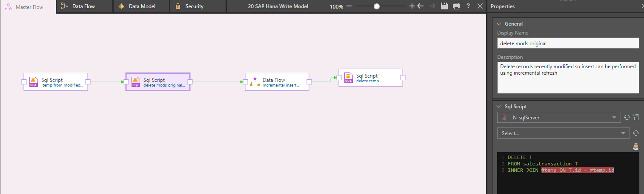Click Master Flow tab's flow icon

9,7
